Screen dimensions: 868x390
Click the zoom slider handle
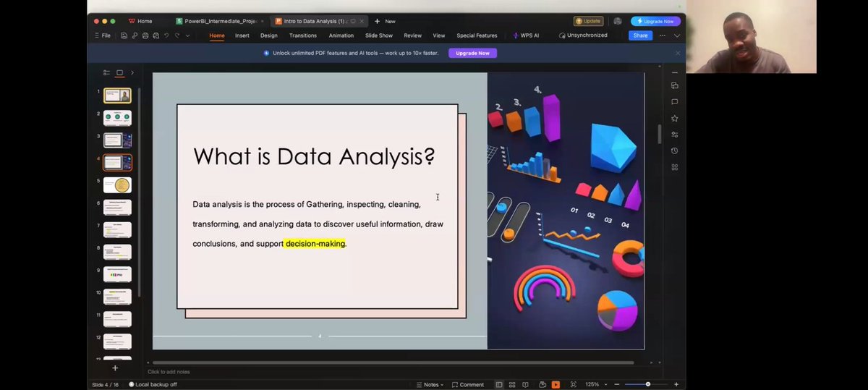(648, 384)
